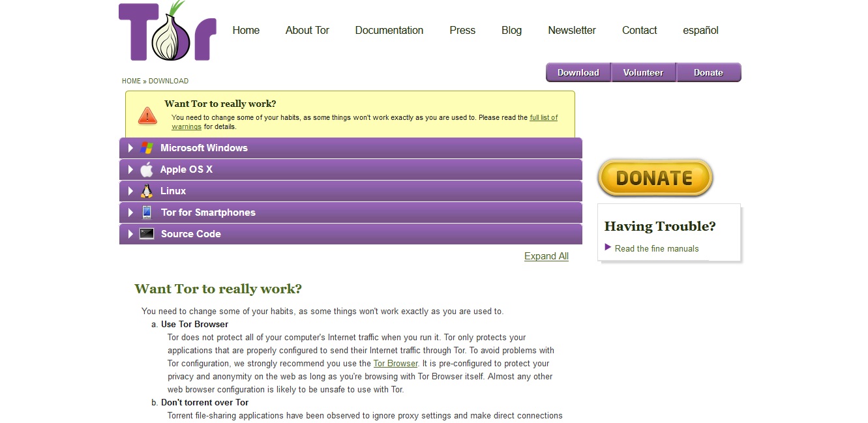Click the Tor for Smartphones title

pyautogui.click(x=208, y=212)
